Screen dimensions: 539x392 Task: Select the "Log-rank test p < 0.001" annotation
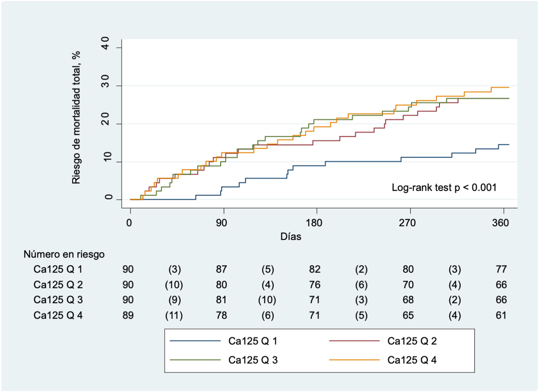tap(444, 187)
